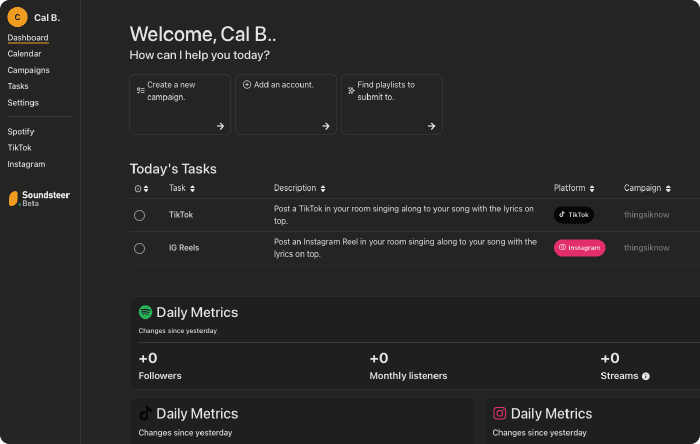Mark the TikTok task as complete
This screenshot has height=444, width=700.
[x=139, y=215]
